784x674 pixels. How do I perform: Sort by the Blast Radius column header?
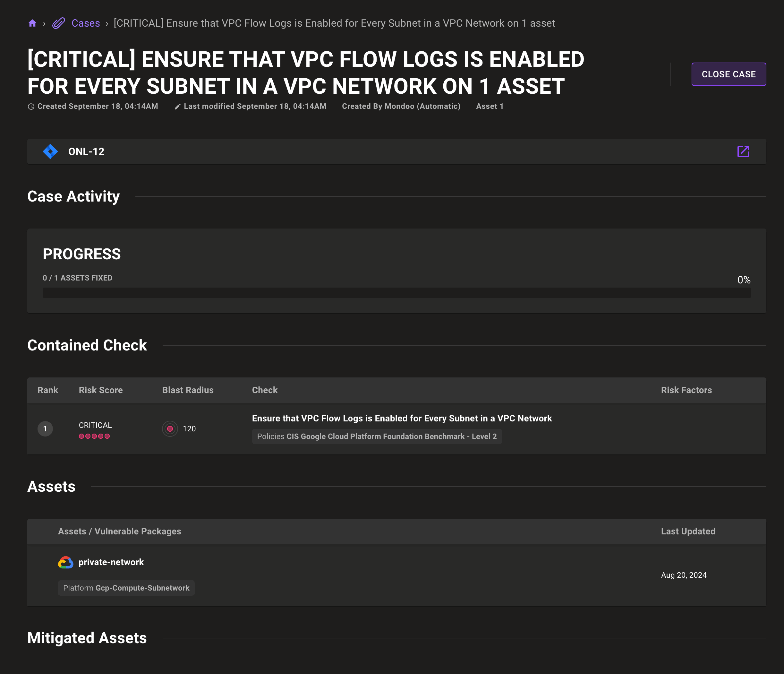(188, 390)
